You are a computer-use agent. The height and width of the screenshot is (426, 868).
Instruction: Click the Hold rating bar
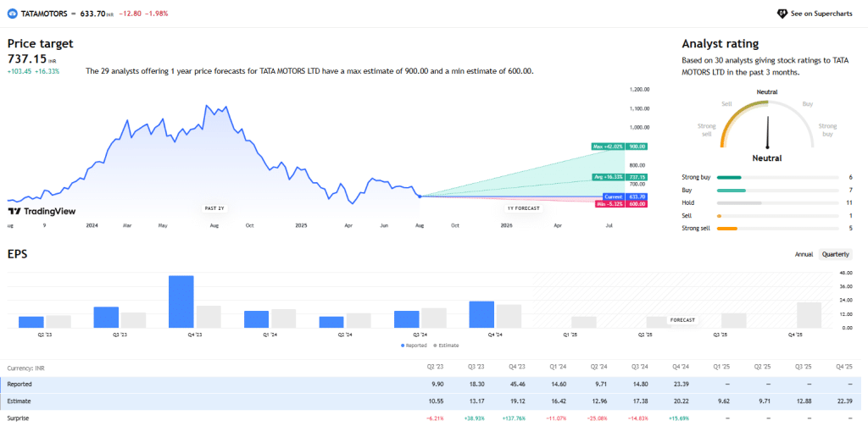point(777,203)
